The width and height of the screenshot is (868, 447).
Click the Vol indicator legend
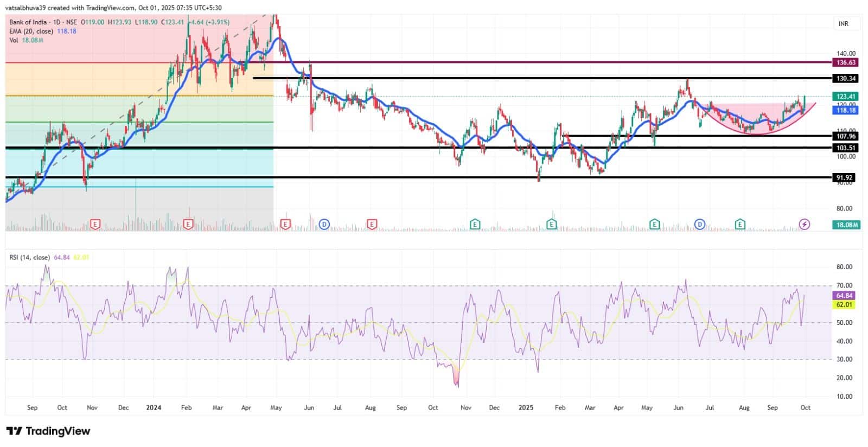[x=14, y=40]
